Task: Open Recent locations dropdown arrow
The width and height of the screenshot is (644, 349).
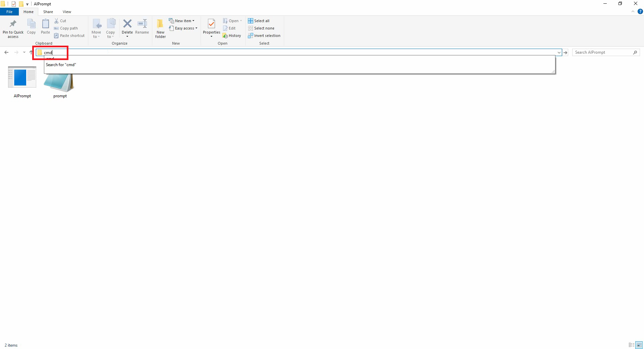Action: pos(24,52)
